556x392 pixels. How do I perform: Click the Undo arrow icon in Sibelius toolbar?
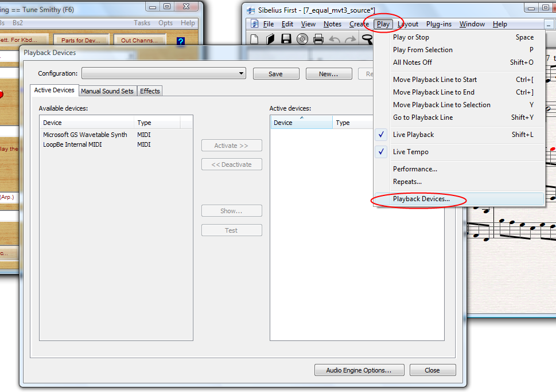(335, 39)
